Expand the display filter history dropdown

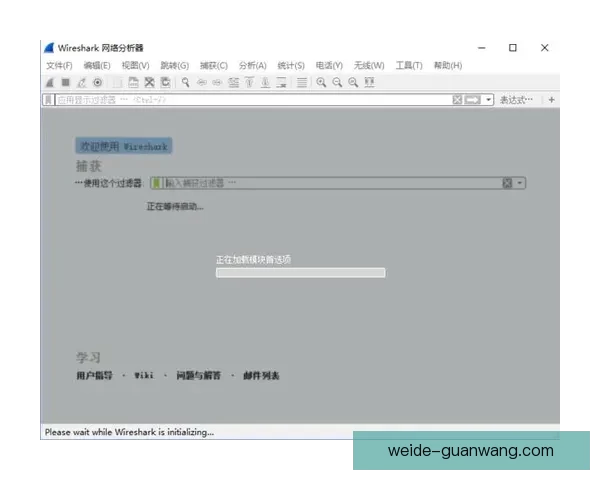coord(489,100)
